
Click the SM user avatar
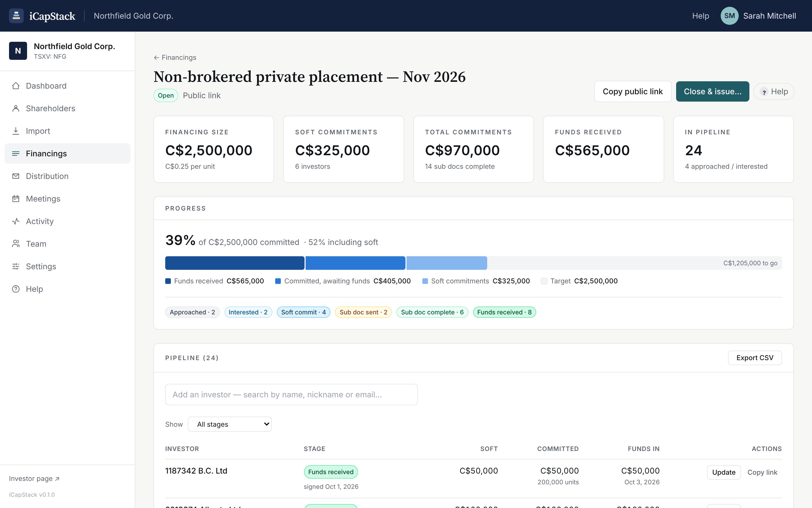point(729,16)
